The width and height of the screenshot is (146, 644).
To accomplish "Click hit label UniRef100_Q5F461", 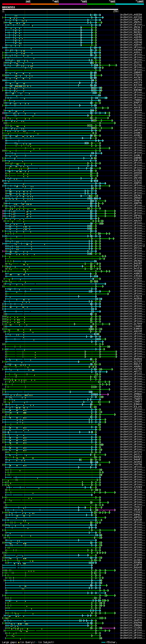I will click(x=131, y=216).
